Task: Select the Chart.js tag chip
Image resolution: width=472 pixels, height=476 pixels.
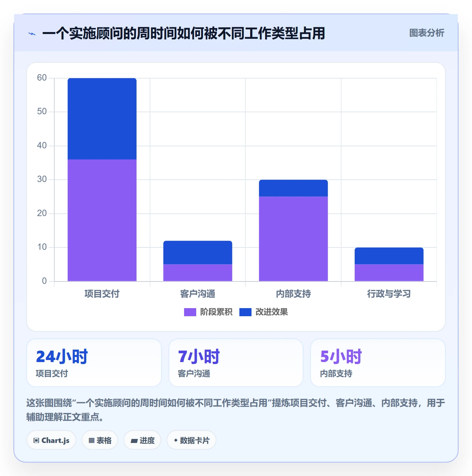Action: point(51,440)
